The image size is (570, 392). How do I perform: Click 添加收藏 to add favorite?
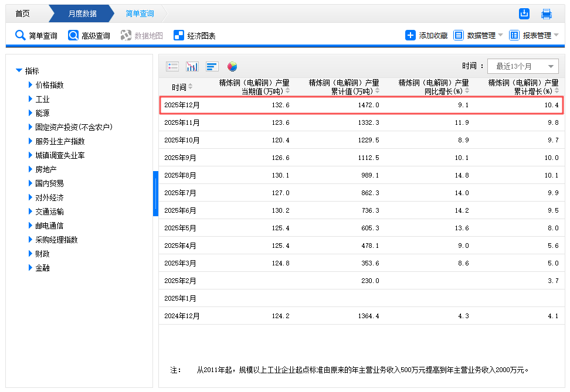coord(426,36)
